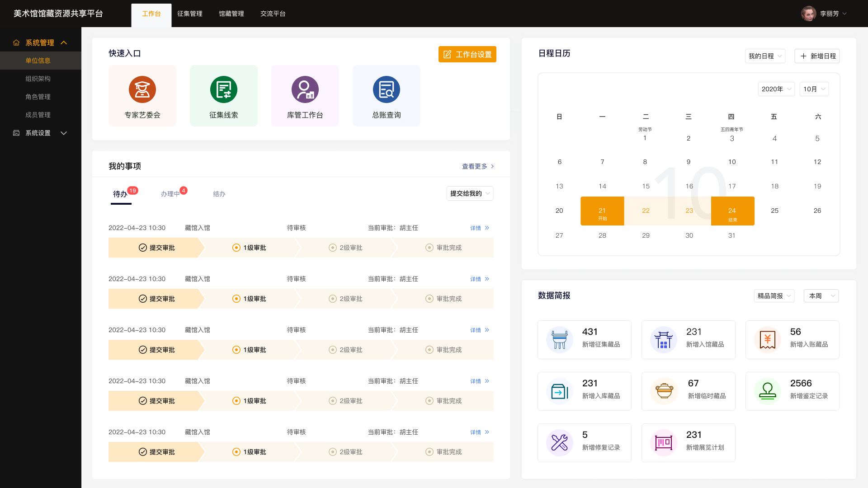This screenshot has width=868, height=488.
Task: Open the 精品简报 dropdown
Action: [774, 296]
